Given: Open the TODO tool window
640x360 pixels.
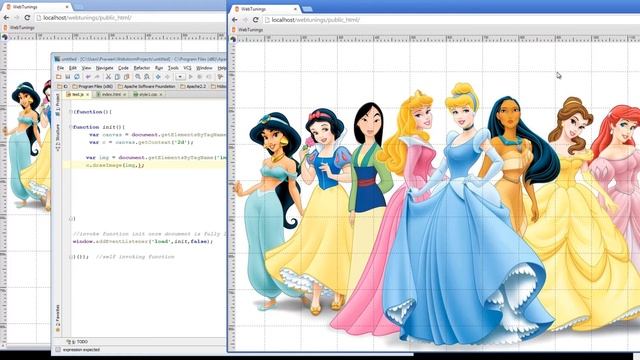Looking at the screenshot, I should [x=78, y=342].
